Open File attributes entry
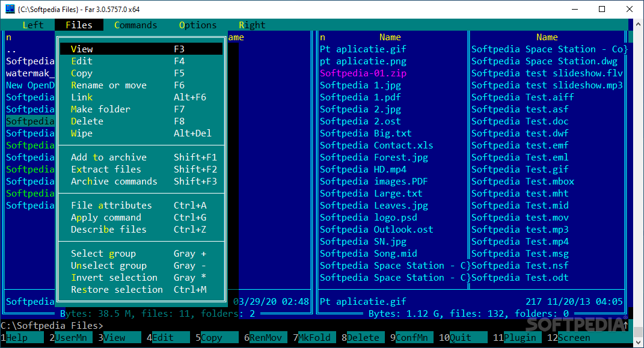This screenshot has width=644, height=348. (141, 205)
